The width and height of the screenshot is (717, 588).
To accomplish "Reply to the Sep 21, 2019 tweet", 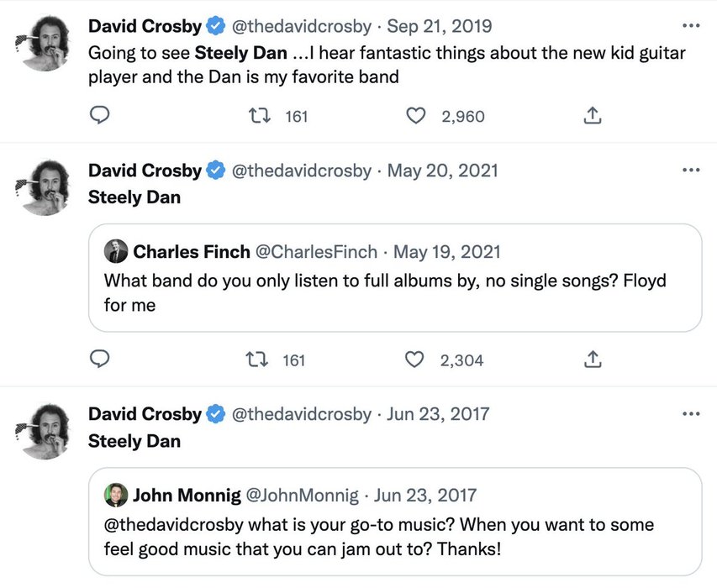I will click(99, 116).
